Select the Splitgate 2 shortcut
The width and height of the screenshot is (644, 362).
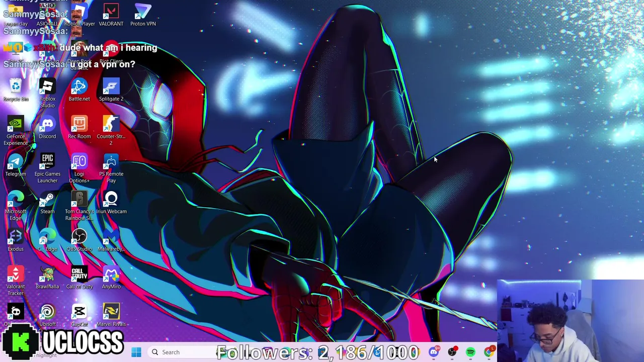coord(111,90)
